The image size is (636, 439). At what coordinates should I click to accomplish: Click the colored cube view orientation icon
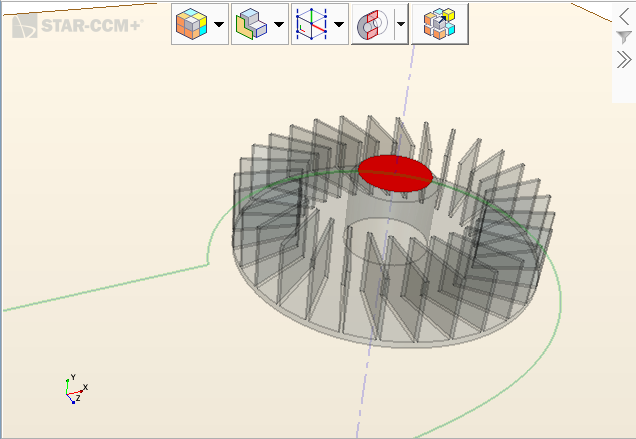coord(188,24)
